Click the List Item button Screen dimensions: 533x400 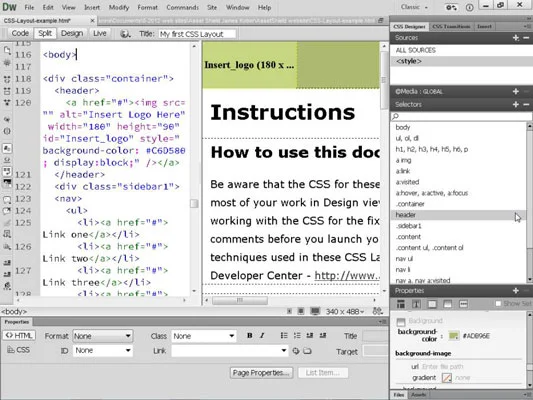323,373
